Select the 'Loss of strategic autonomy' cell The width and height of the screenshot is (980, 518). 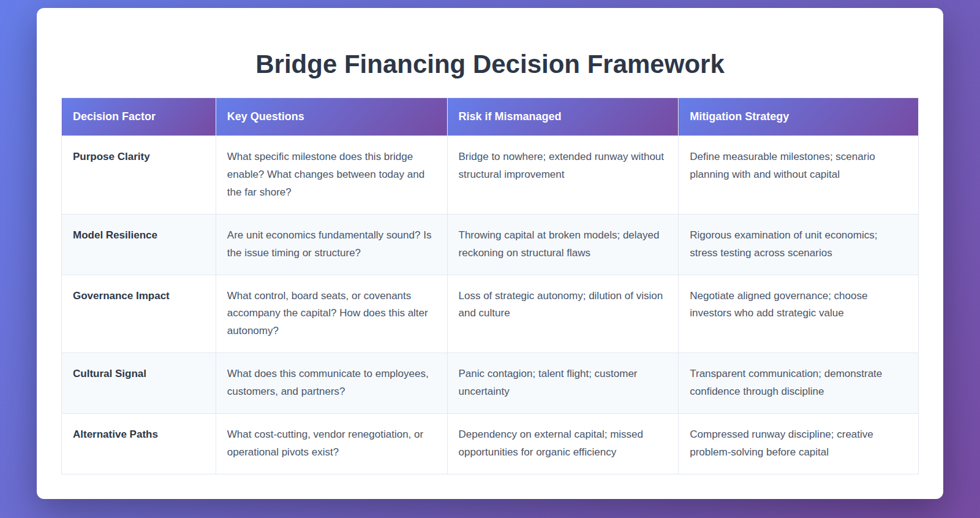point(560,304)
